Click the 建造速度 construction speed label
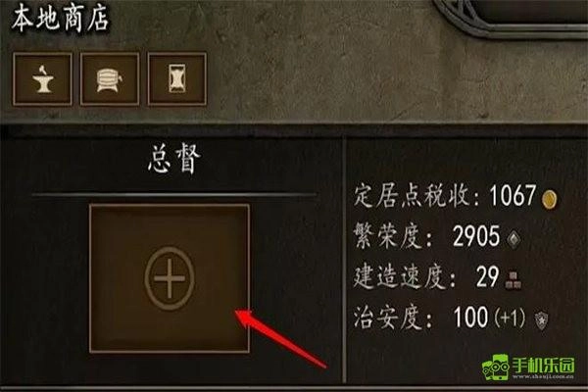588x392 pixels. pyautogui.click(x=405, y=277)
